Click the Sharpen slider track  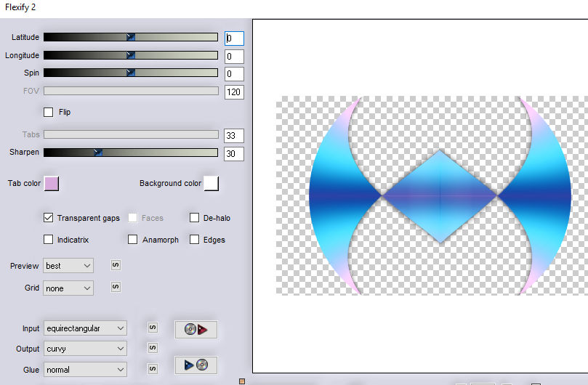(x=131, y=153)
